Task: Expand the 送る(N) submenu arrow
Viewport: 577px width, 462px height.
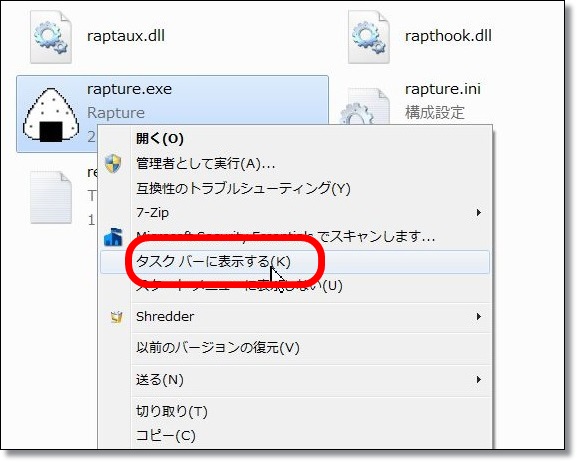Action: 479,379
